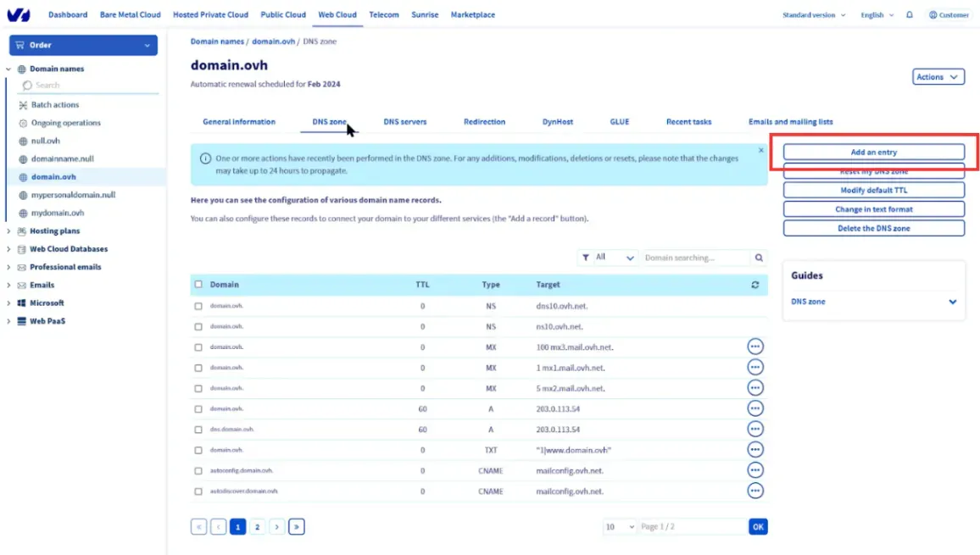Viewport: 980px width, 555px height.
Task: Open actions for autoconfig CNAME record
Action: point(755,470)
